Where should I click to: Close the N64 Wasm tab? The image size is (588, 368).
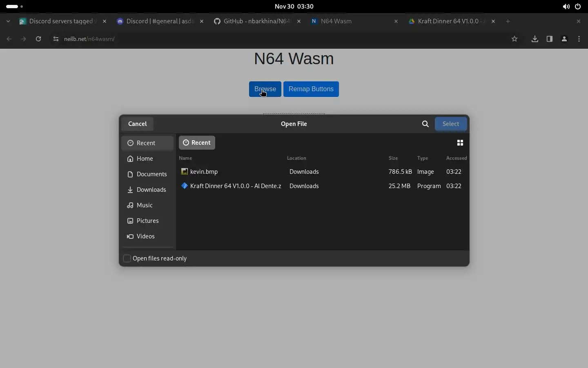396,21
